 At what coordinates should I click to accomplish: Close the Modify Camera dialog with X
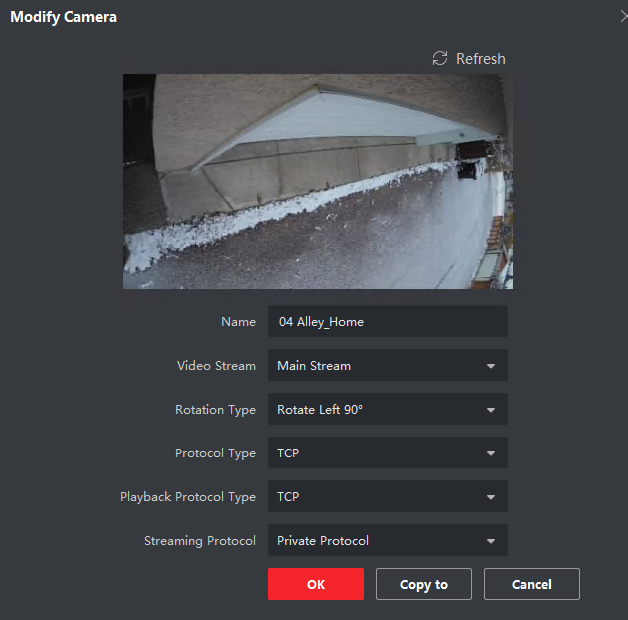[x=624, y=17]
